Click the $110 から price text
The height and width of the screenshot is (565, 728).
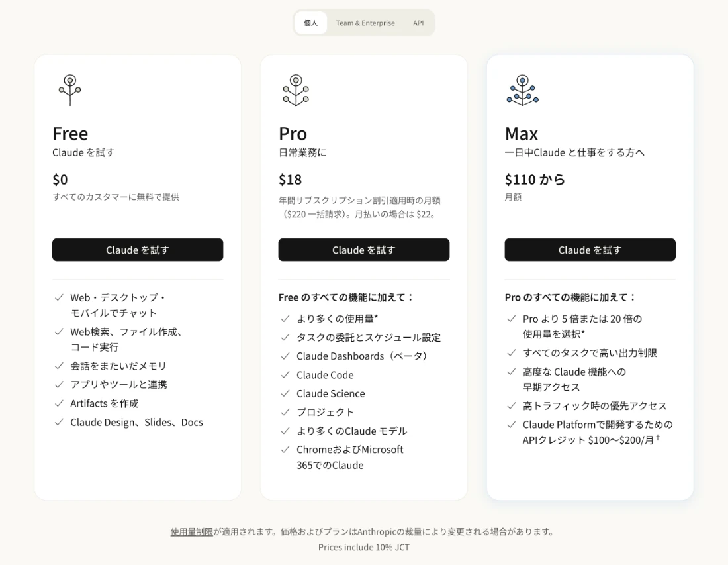point(535,180)
